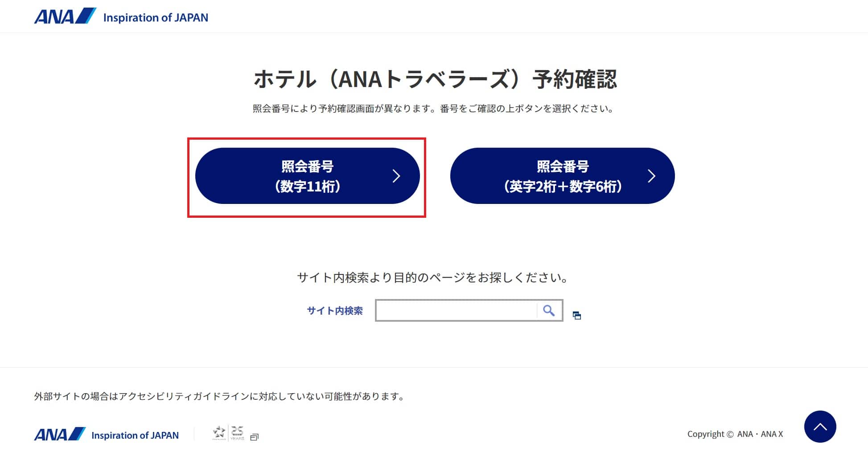Click the ホテル（ANAトラベラーズ）予約確認 page heading
The image size is (868, 469).
tap(435, 79)
